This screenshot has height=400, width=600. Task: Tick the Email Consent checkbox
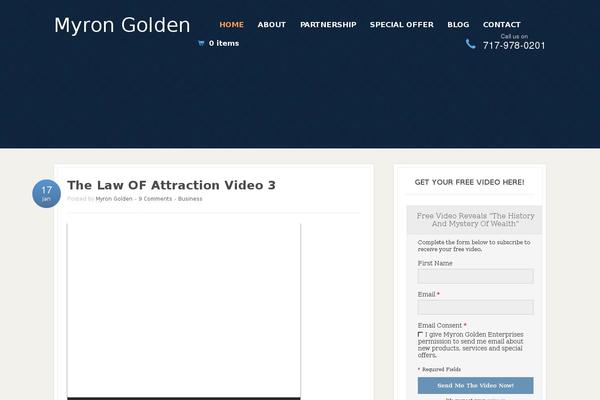pyautogui.click(x=420, y=335)
